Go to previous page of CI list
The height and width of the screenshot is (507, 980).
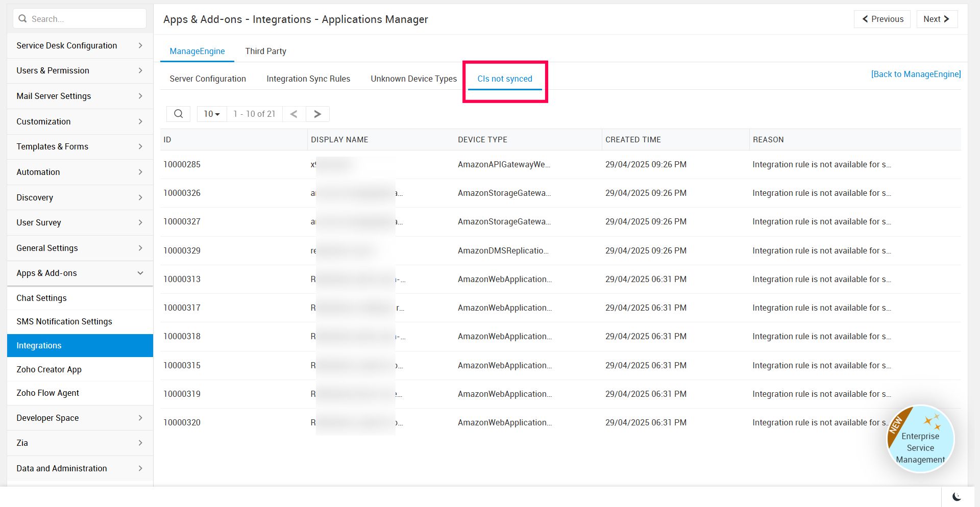[294, 114]
